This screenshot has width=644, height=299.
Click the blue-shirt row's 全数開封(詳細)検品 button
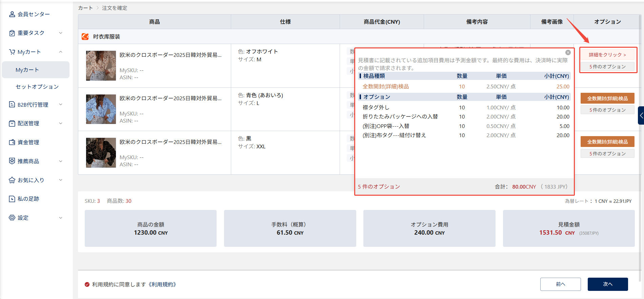coord(607,98)
